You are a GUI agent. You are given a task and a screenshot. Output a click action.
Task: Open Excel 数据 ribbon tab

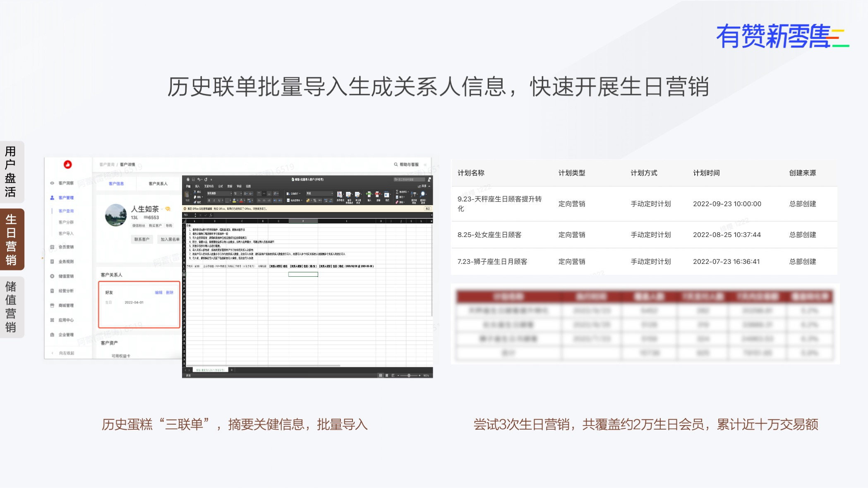(x=230, y=186)
